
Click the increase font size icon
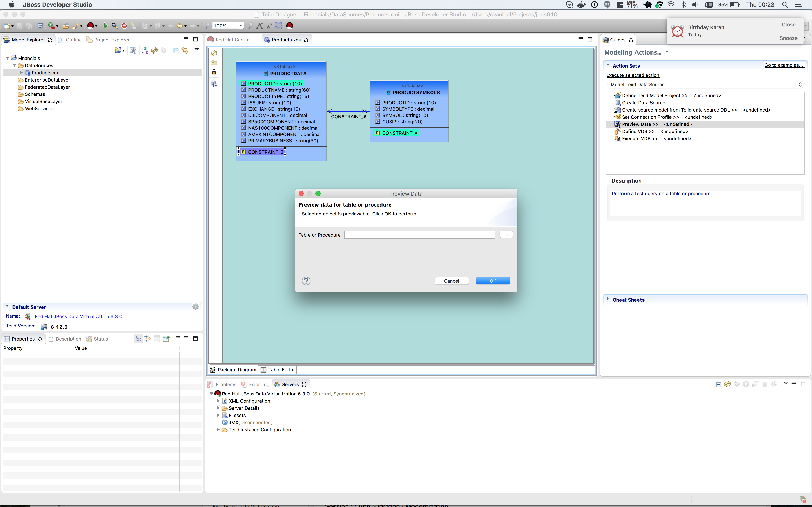[259, 26]
